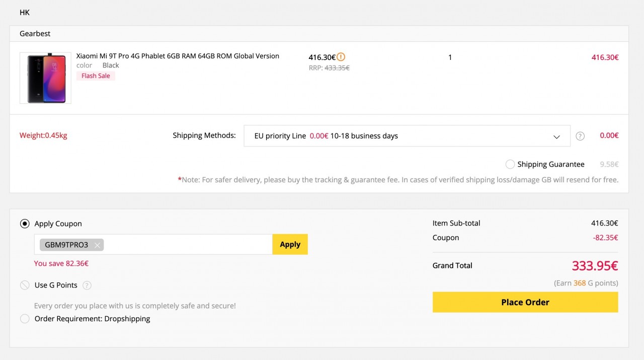The image size is (644, 360).
Task: Click the Weight:0.45kg text
Action: coord(43,135)
